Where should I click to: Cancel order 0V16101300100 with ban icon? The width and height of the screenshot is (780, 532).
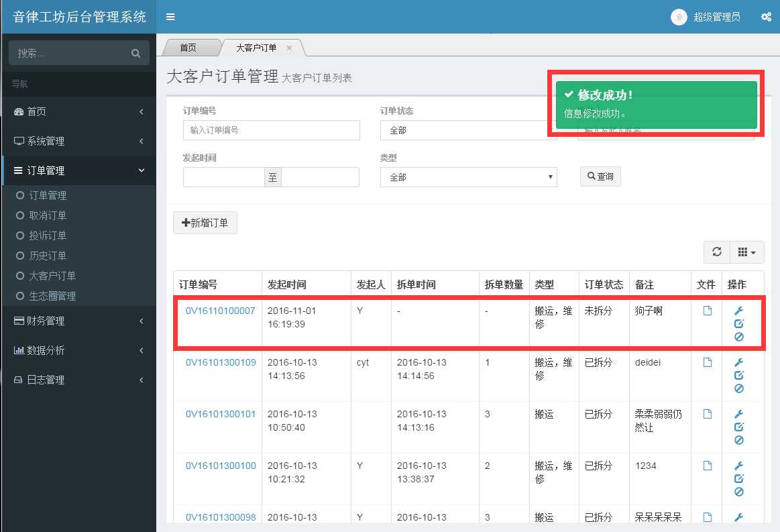[738, 492]
